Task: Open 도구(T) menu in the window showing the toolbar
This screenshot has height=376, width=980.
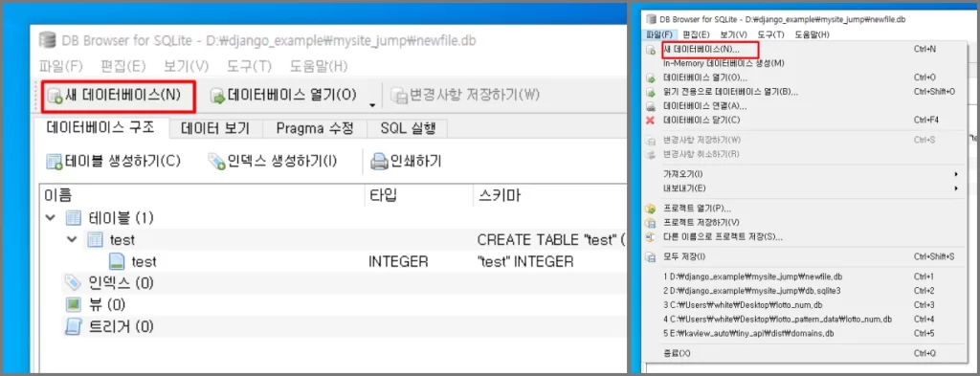Action: [250, 66]
